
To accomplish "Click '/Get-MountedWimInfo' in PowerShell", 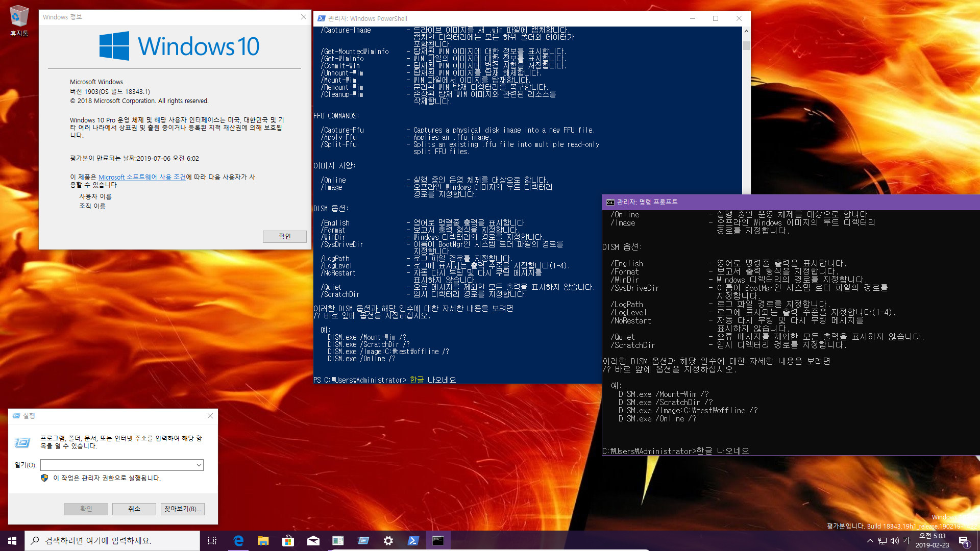I will [x=355, y=52].
